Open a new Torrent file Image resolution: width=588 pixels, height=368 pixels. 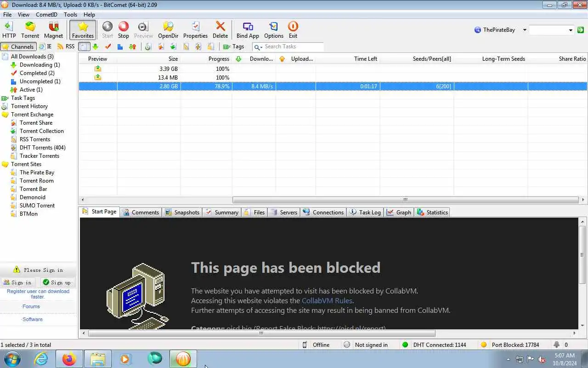click(30, 30)
